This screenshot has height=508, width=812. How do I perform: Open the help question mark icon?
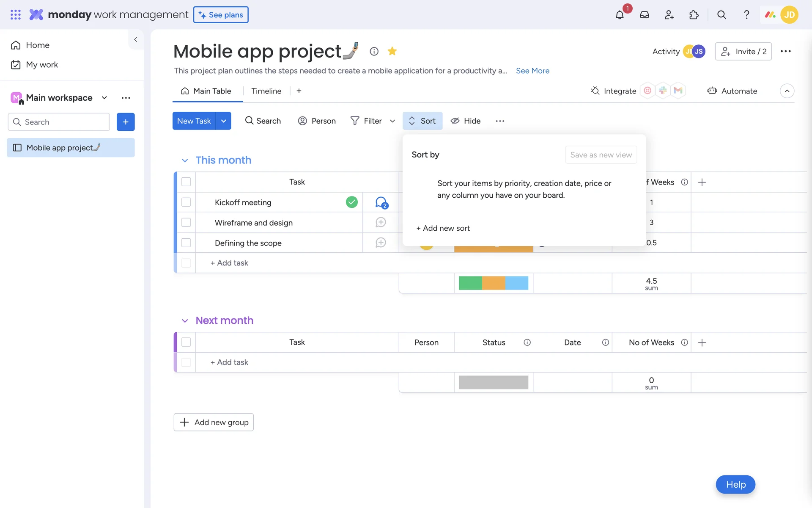point(746,15)
